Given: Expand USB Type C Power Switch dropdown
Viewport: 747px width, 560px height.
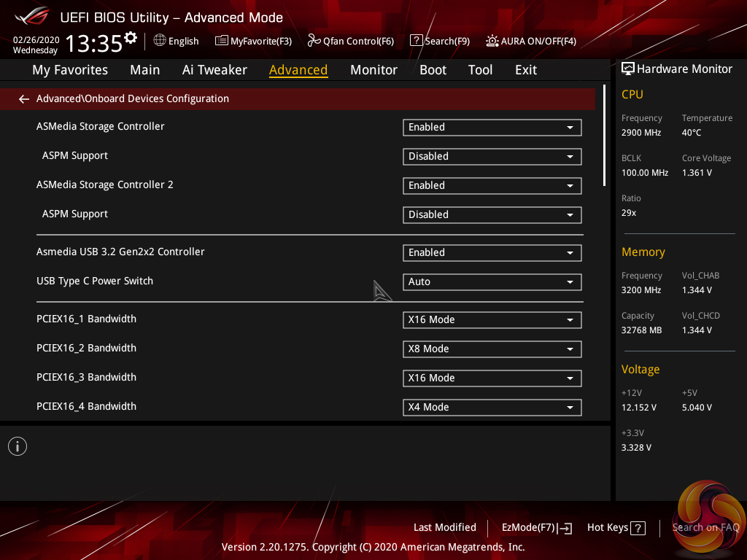Looking at the screenshot, I should point(492,281).
